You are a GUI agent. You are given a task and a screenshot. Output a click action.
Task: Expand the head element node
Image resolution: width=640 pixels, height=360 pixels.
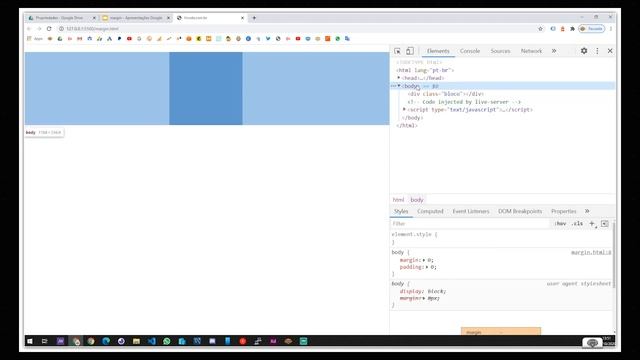pyautogui.click(x=399, y=78)
